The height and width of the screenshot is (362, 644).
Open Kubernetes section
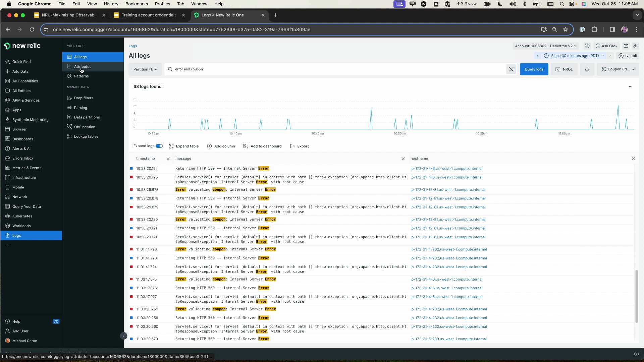point(22,216)
